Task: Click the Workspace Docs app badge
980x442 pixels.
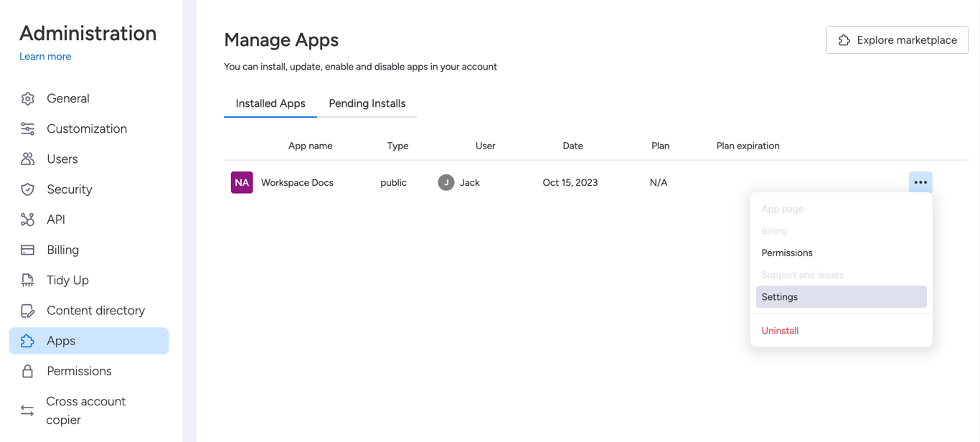Action: 242,182
